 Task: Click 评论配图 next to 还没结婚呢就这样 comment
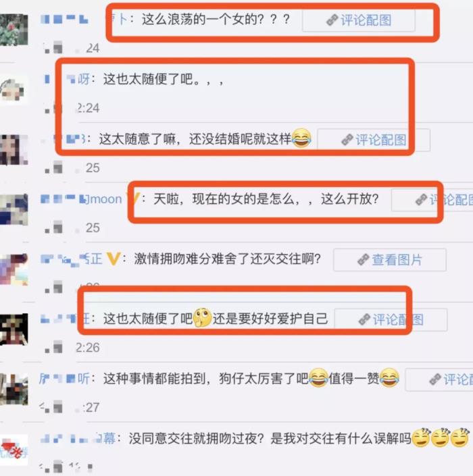374,140
